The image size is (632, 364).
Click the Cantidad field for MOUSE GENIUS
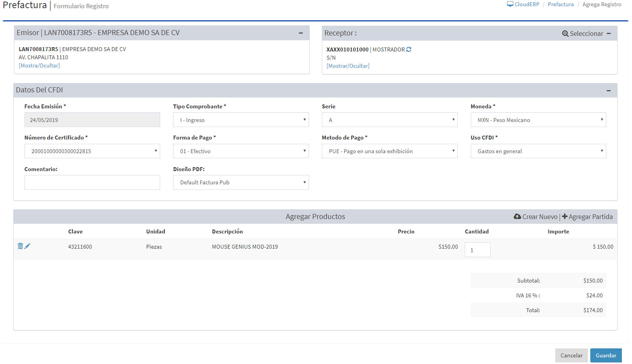(x=477, y=250)
